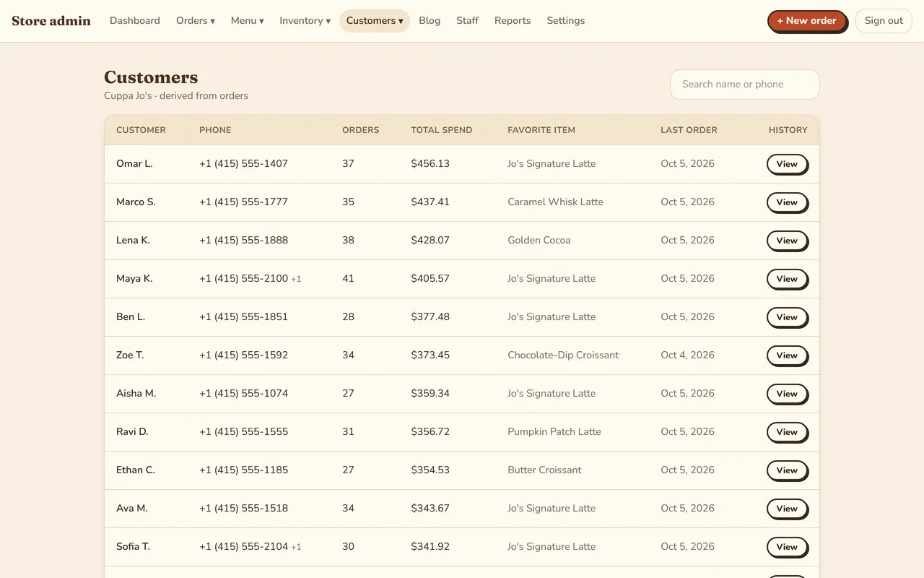Open Aisha M.'s order history

click(787, 394)
